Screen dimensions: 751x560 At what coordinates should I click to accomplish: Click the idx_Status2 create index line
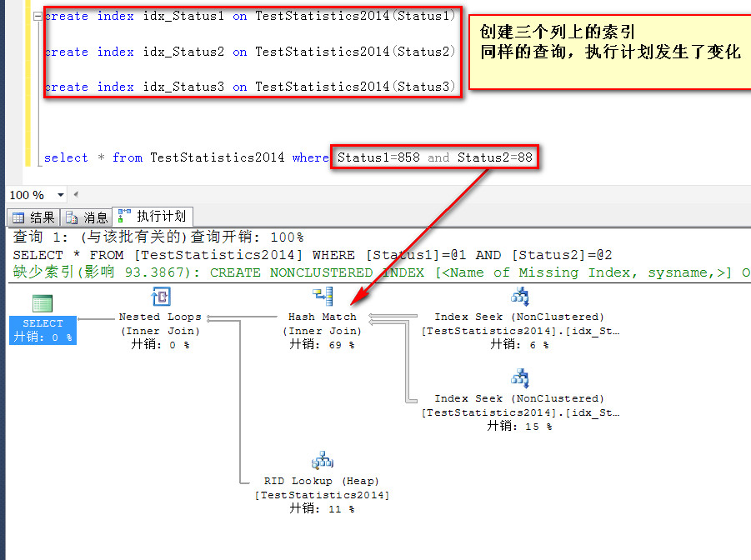coord(249,52)
